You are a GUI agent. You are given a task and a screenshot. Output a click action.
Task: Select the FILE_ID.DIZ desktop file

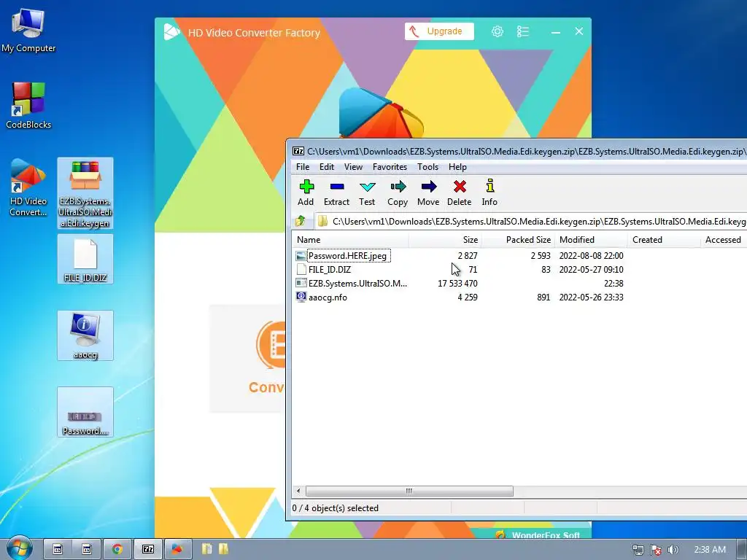click(85, 260)
